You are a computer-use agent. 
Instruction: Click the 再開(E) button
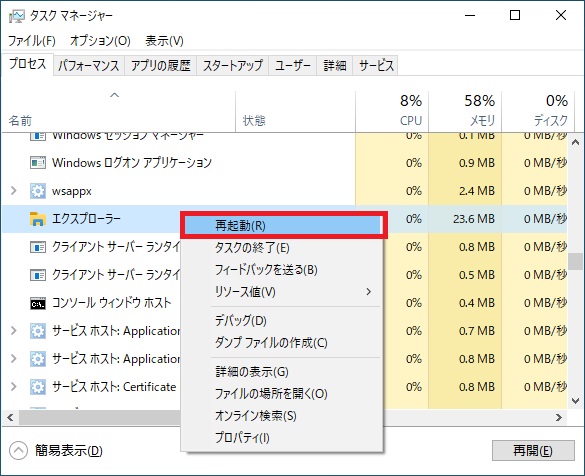click(533, 451)
